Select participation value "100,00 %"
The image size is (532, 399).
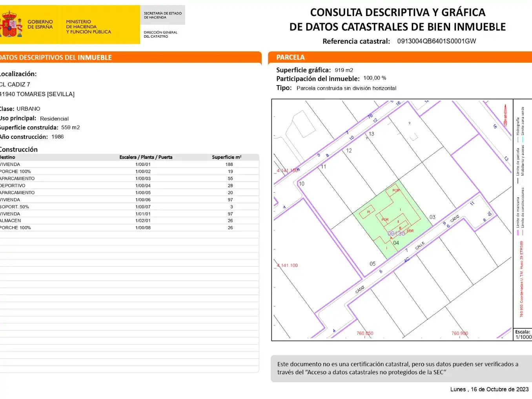(375, 78)
